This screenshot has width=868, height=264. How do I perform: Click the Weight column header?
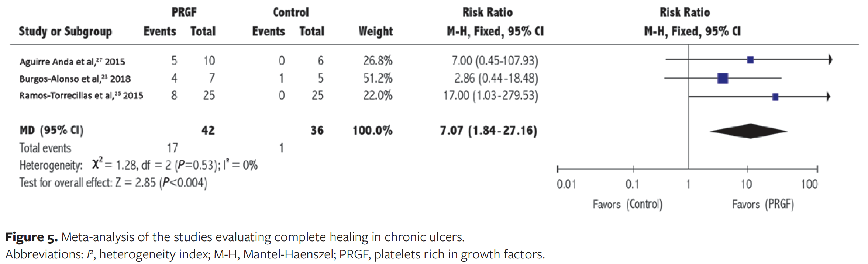(375, 32)
